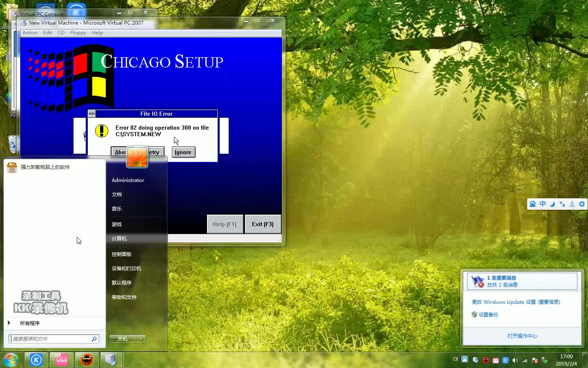Image resolution: width=588 pixels, height=368 pixels.
Task: Click the Baidu paw icon on IME toolbar
Action: 532,204
